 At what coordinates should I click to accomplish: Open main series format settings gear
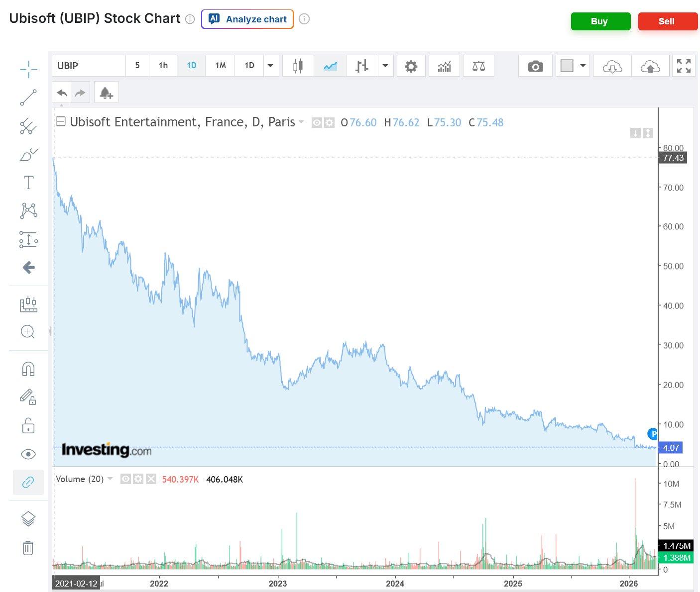329,122
